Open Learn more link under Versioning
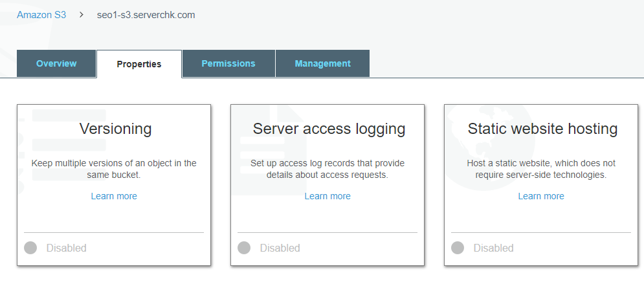 pyautogui.click(x=114, y=196)
